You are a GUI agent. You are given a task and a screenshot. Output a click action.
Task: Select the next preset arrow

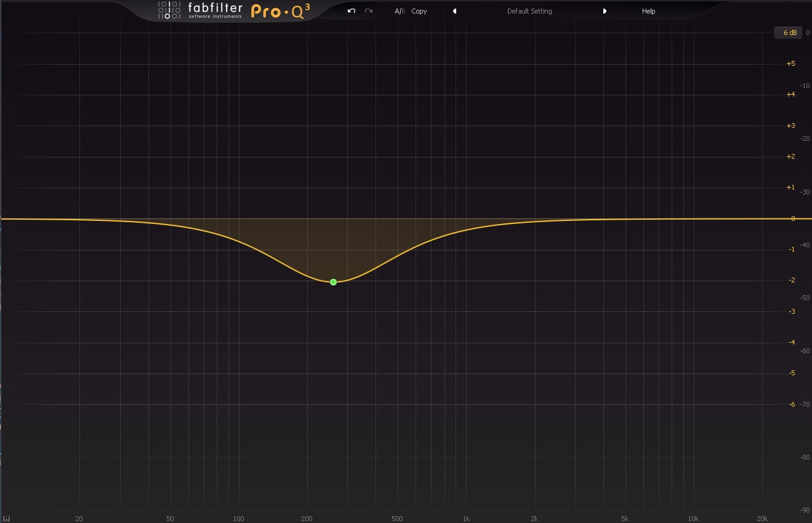pyautogui.click(x=605, y=11)
